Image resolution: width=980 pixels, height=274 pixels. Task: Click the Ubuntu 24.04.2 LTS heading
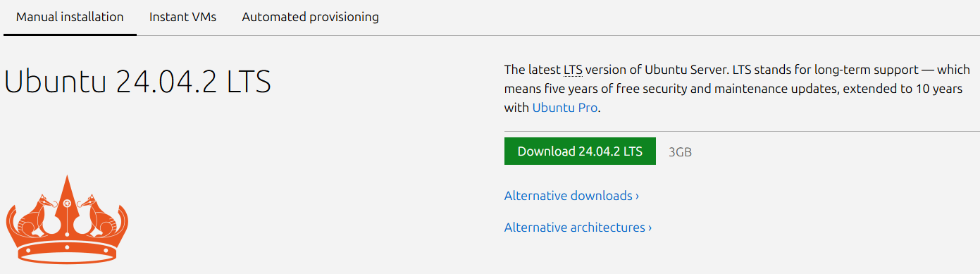(x=138, y=82)
